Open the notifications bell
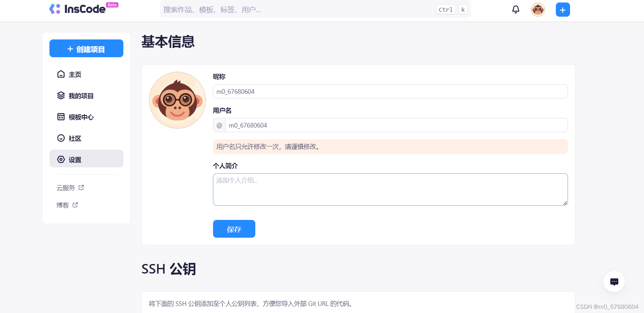The image size is (644, 313). click(x=516, y=10)
